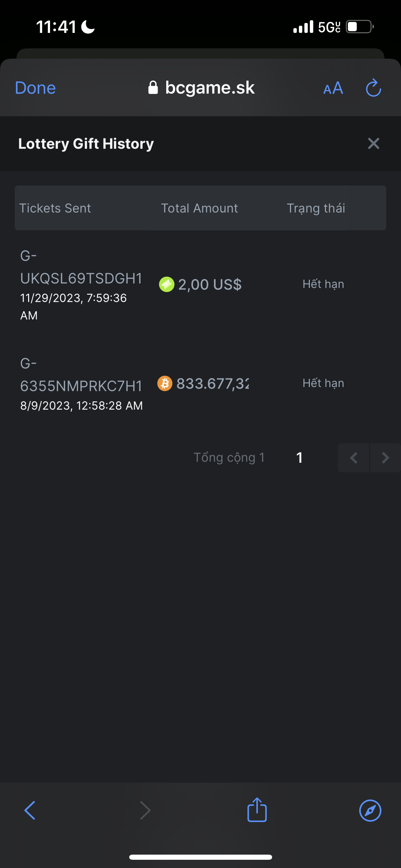Image resolution: width=401 pixels, height=868 pixels.
Task: Tap the lock icon beside bcgame.sk
Action: point(153,88)
